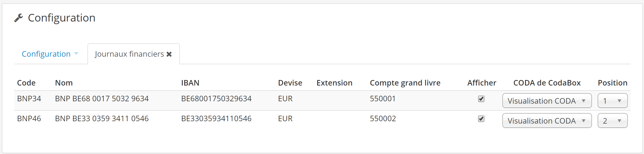Open the Configuration dropdown tab

[50, 54]
